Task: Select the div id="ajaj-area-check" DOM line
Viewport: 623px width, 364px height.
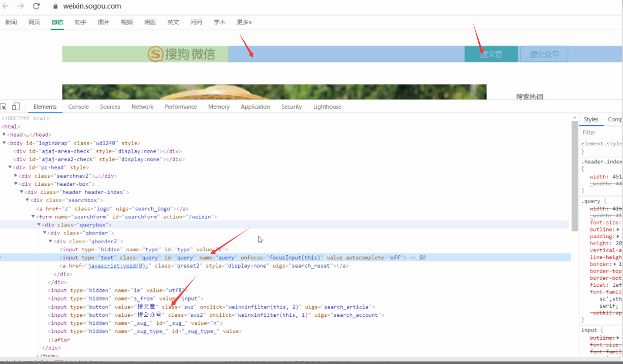Action: tap(97, 151)
